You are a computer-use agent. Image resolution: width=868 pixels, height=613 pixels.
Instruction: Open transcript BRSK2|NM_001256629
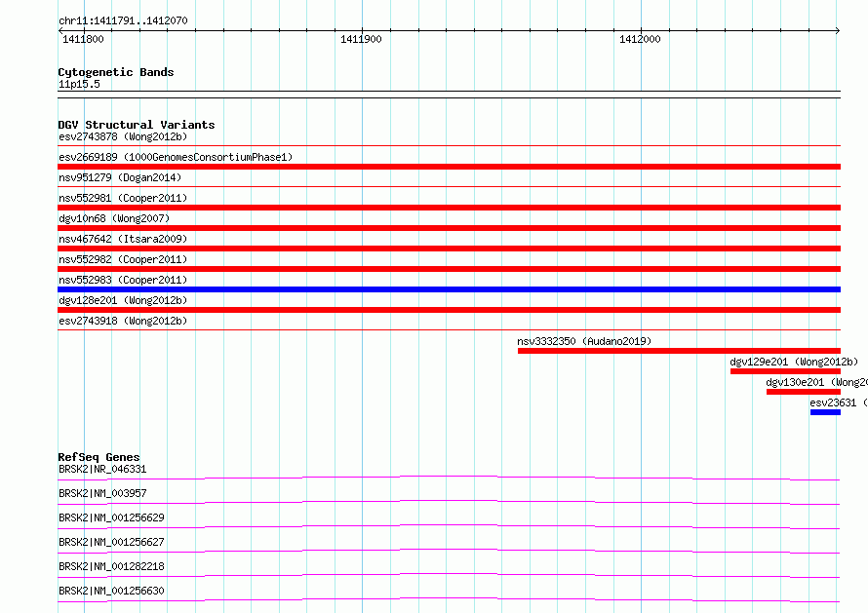point(111,517)
